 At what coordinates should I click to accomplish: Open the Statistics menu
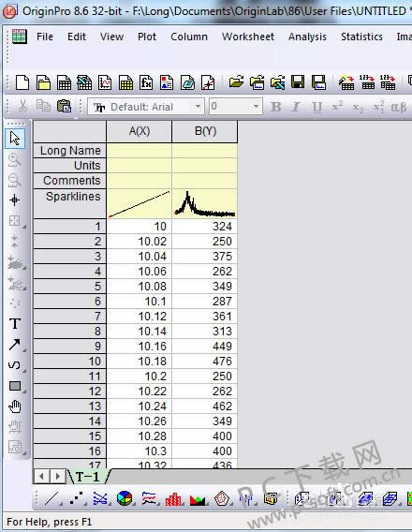pos(361,37)
